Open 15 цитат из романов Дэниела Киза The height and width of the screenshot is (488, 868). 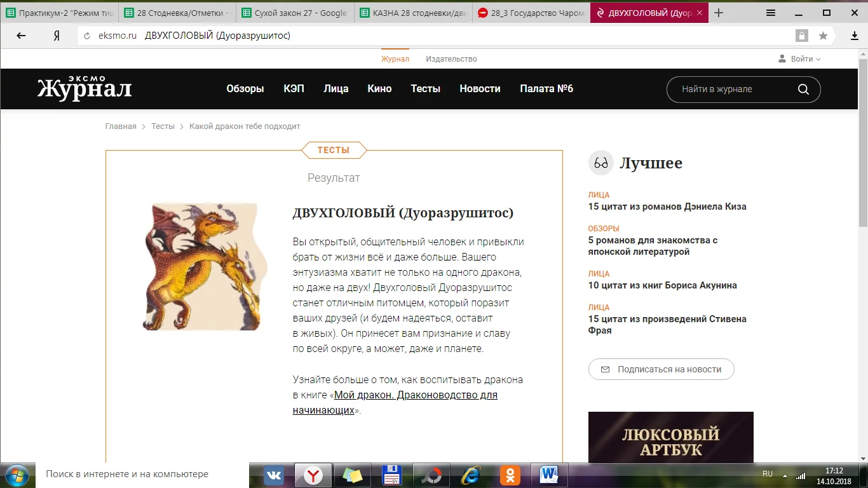click(x=667, y=207)
